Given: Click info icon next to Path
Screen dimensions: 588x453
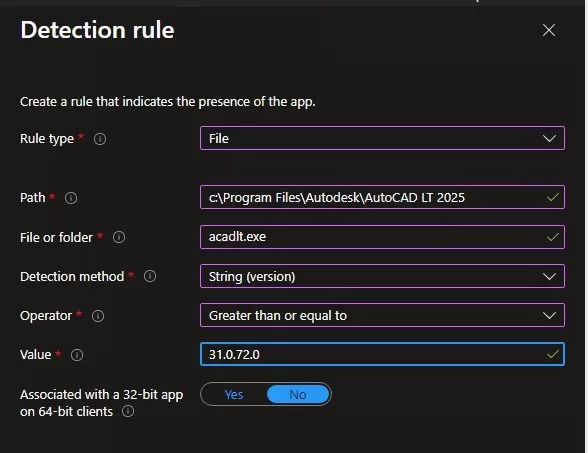Looking at the screenshot, I should click(71, 198).
